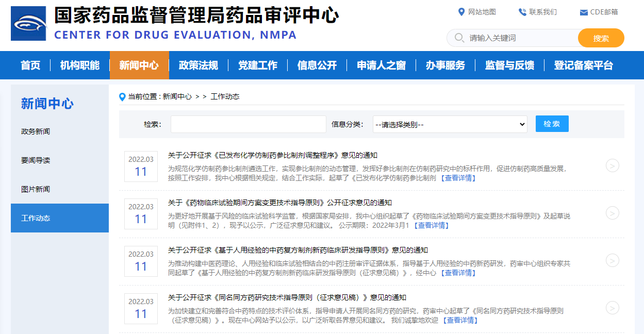Click arrow icon for 中药复方制剂 notice
644x334 pixels.
(612, 260)
